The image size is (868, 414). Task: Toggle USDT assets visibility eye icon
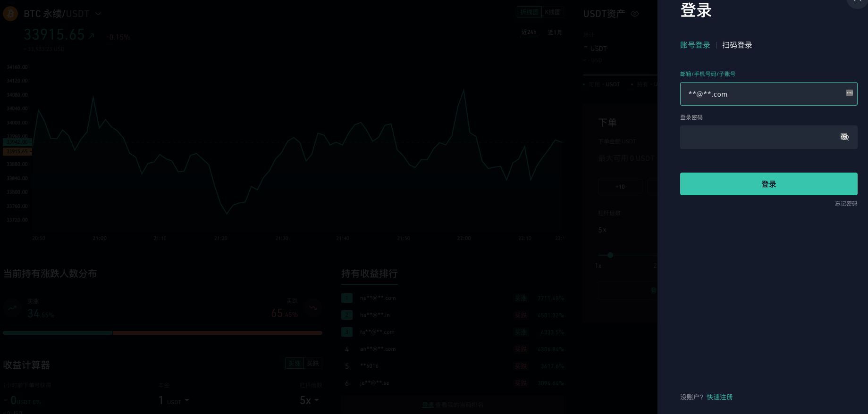click(635, 14)
